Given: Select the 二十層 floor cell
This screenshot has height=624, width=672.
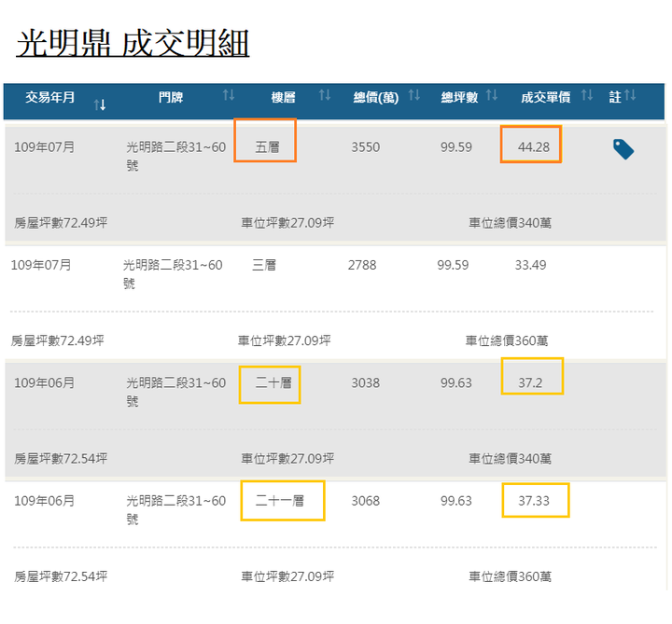Looking at the screenshot, I should [273, 382].
